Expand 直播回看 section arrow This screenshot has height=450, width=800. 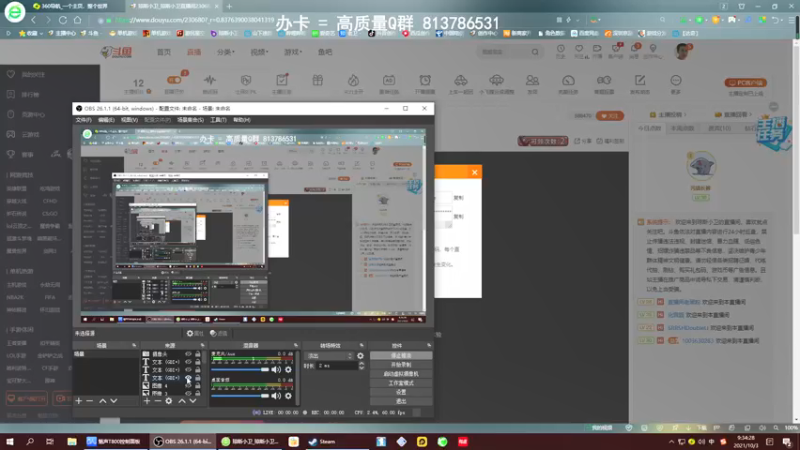[751, 115]
